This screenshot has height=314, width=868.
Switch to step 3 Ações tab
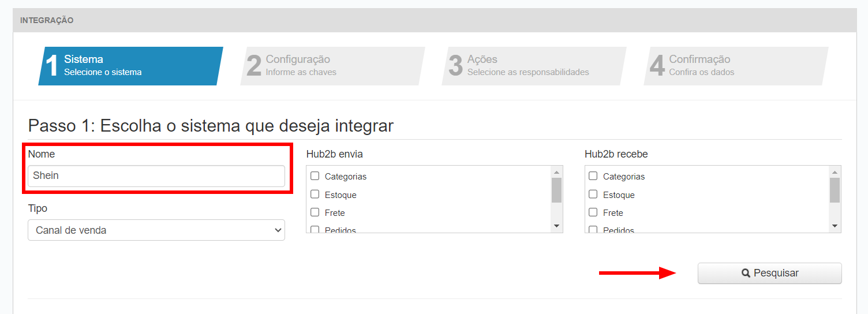tap(534, 66)
